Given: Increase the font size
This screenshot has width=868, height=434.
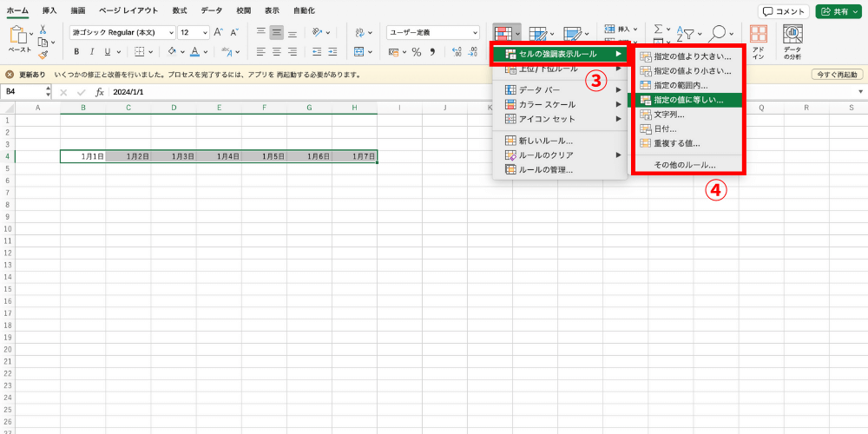Looking at the screenshot, I should click(219, 33).
